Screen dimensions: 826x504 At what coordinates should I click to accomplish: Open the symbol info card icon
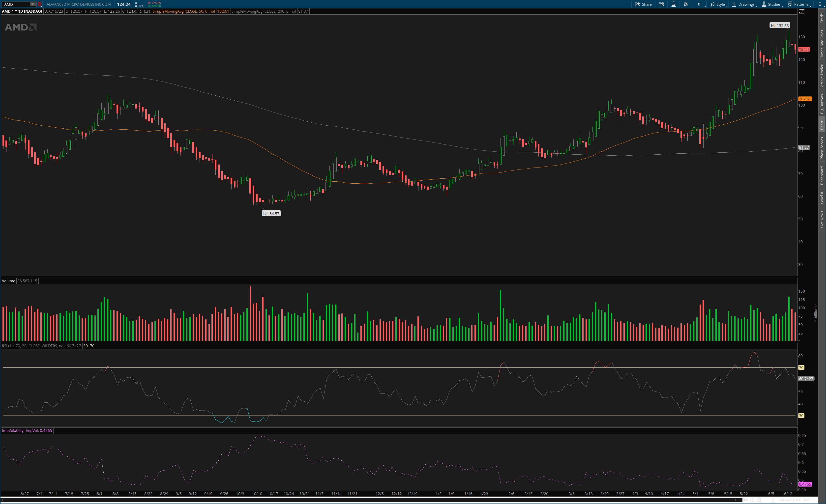661,4
